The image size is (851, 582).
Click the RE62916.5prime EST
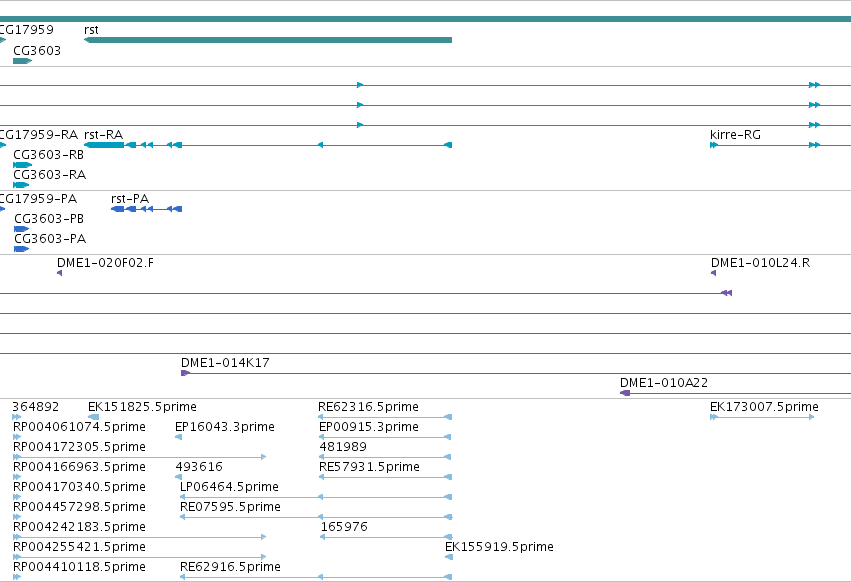(316, 577)
